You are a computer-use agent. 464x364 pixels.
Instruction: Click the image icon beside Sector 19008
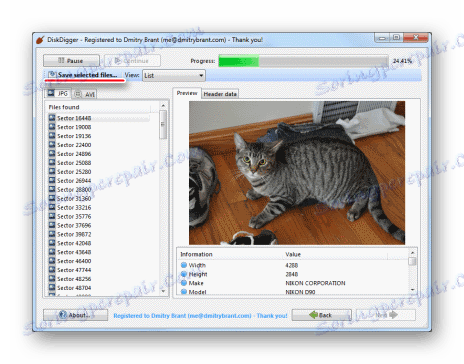[x=52, y=127]
